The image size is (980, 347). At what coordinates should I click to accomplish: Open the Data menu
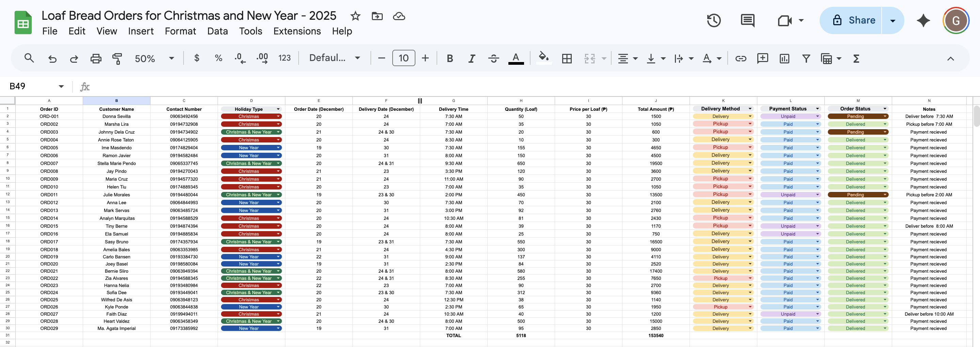217,31
